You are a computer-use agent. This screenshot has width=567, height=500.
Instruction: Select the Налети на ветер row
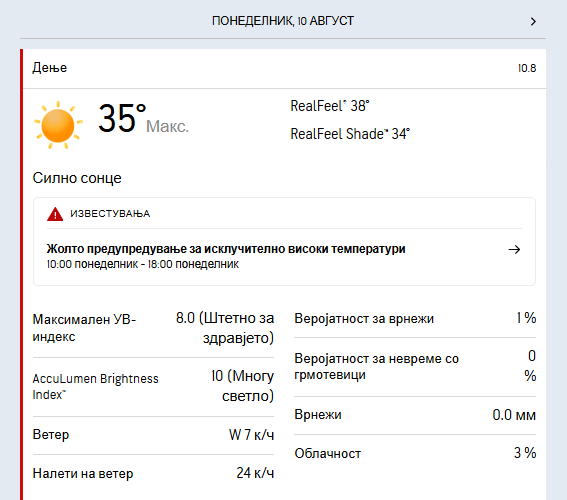click(153, 473)
